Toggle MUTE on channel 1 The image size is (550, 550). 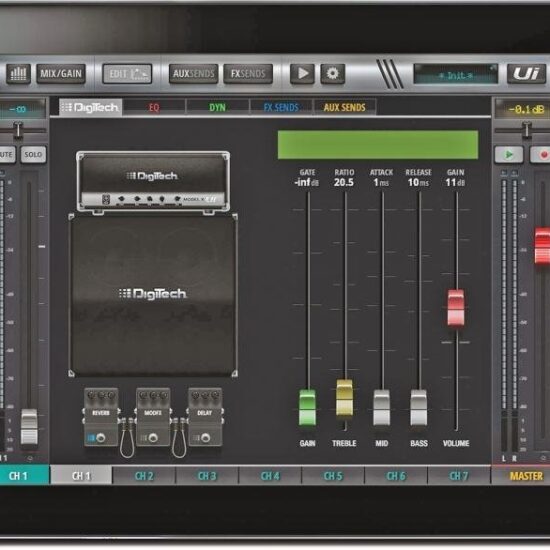point(7,155)
